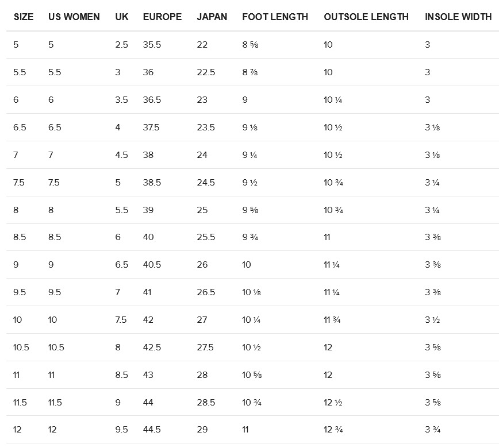
Task: Select the Europe 42.5 cell
Action: pos(152,347)
